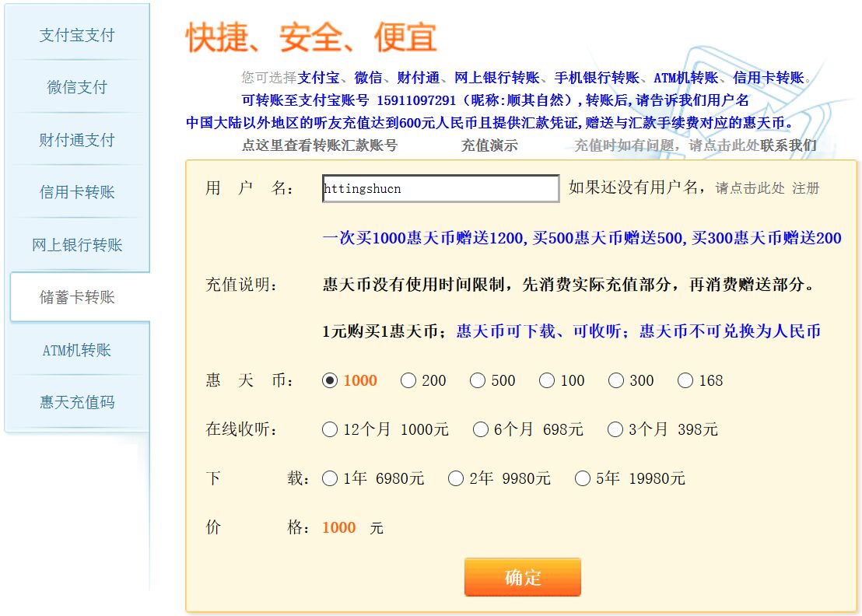Go to 网上银行转账 tab
The image size is (862, 616).
pos(77,244)
